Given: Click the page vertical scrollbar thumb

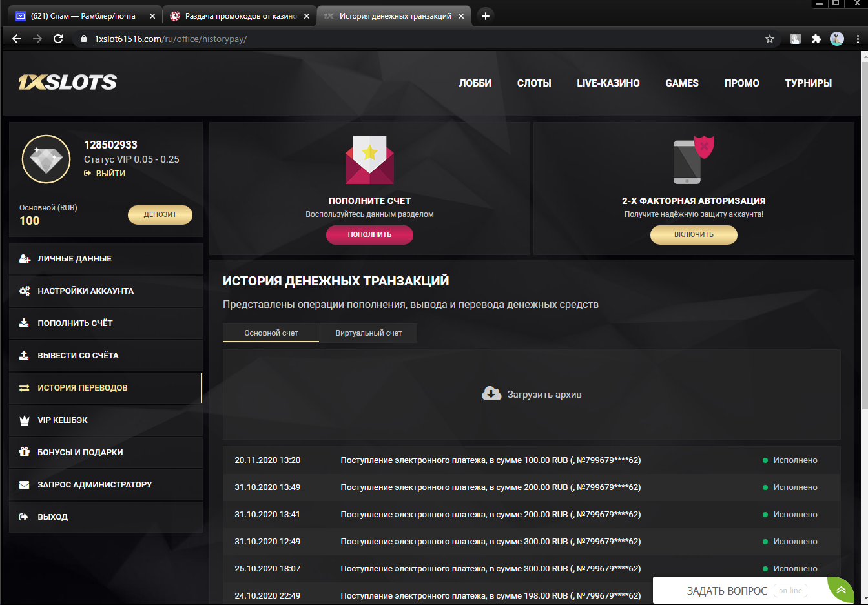Looking at the screenshot, I should click(x=864, y=235).
